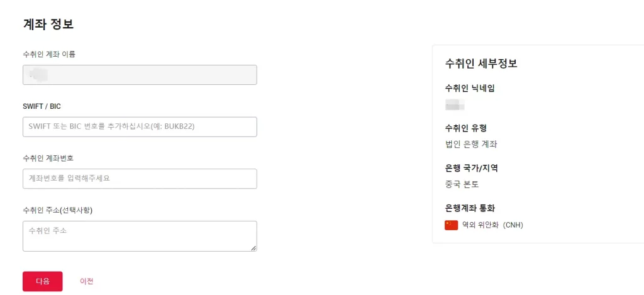Click the blurred 수취인 닉네임 value
Image resolution: width=644 pixels, height=295 pixels.
(455, 104)
